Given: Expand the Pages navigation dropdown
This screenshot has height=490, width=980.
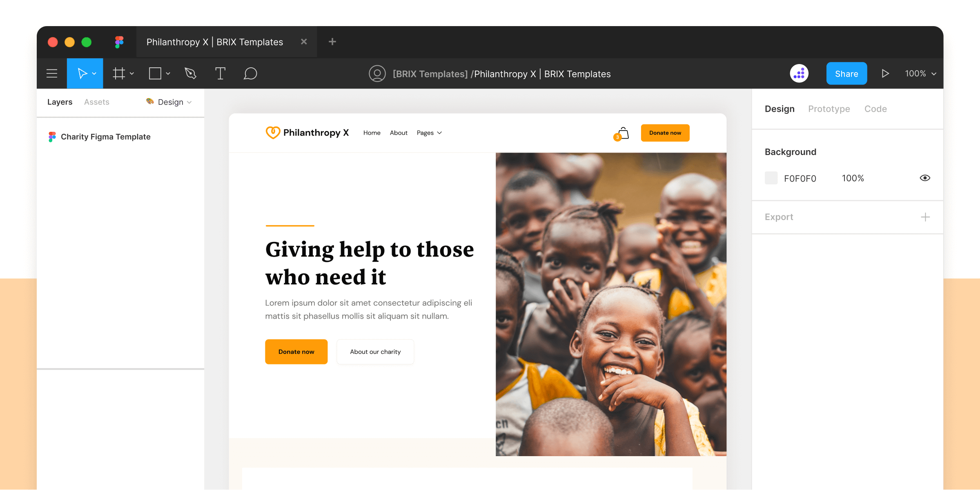Looking at the screenshot, I should (430, 133).
